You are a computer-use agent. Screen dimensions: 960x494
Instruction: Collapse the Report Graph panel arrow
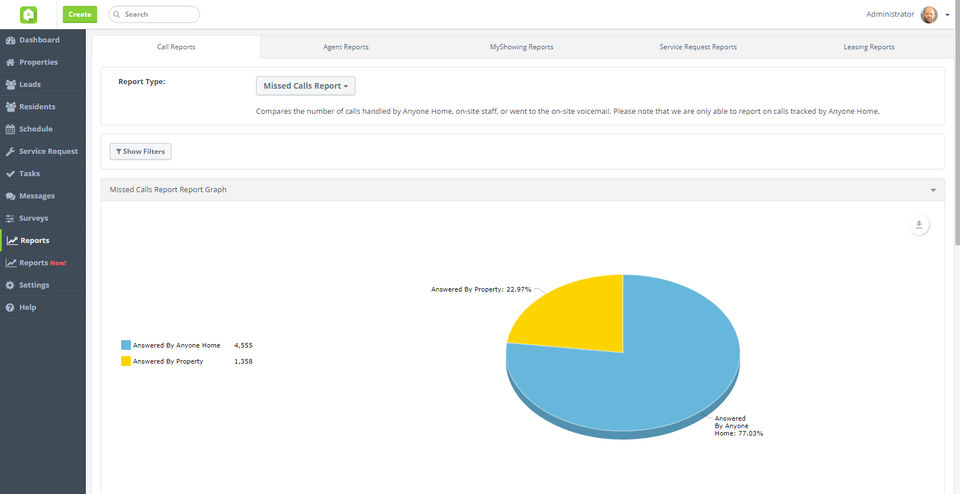coord(933,190)
